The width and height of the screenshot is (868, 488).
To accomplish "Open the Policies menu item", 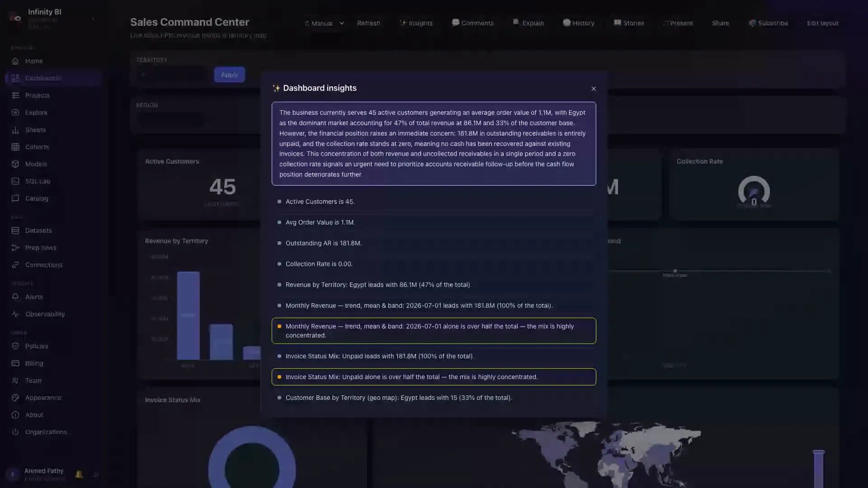I will (x=53, y=346).
